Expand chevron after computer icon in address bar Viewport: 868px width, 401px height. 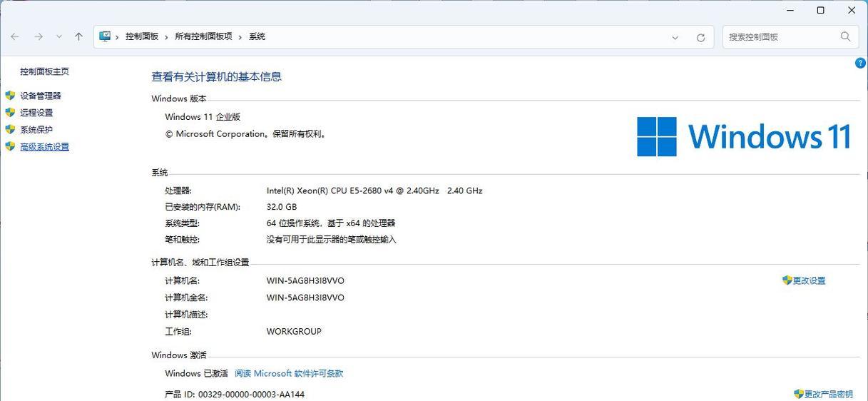(x=118, y=36)
